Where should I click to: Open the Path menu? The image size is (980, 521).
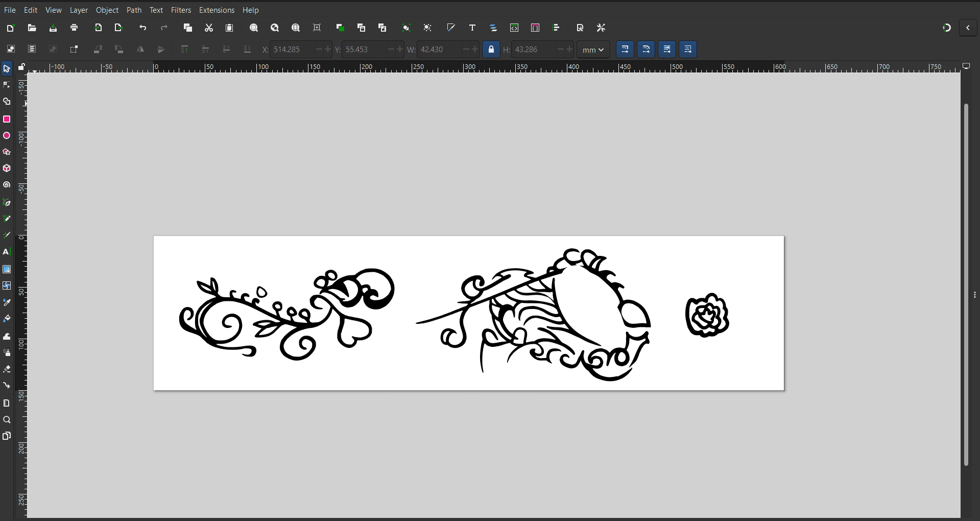tap(134, 10)
